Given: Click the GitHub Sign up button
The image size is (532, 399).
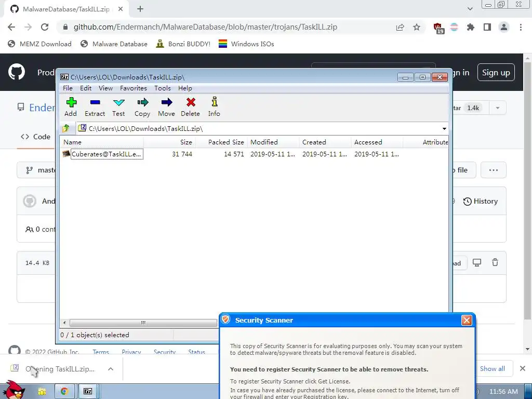Looking at the screenshot, I should click(496, 72).
